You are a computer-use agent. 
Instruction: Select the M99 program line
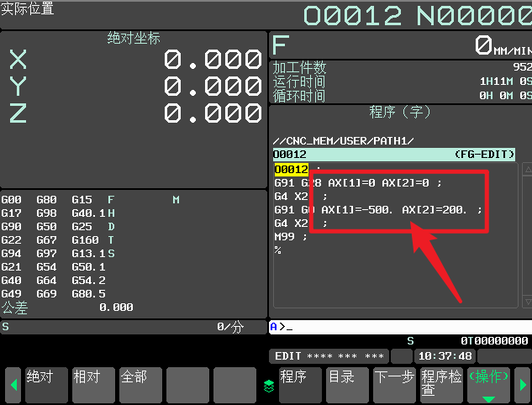(x=291, y=237)
